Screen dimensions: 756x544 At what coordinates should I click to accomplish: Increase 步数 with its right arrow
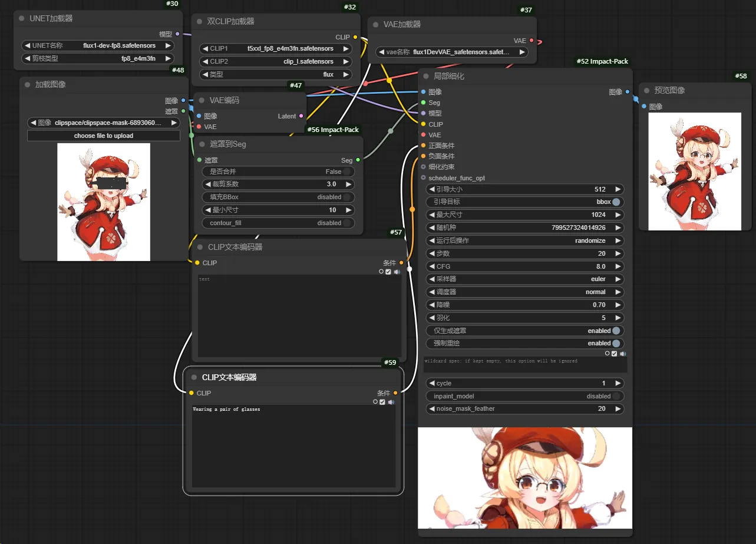[618, 253]
